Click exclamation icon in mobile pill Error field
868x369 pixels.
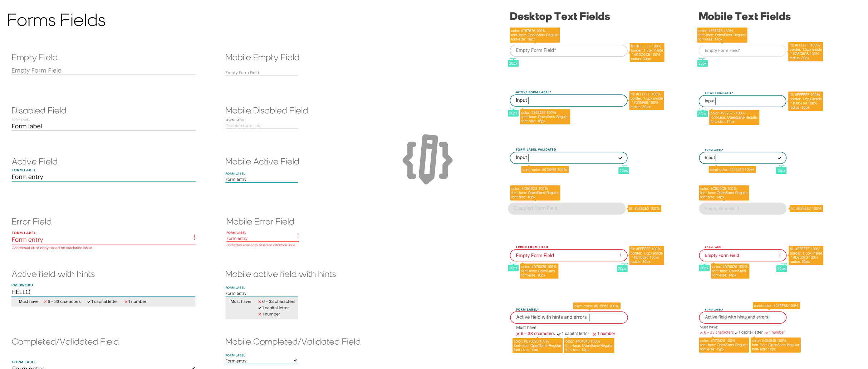(x=780, y=255)
